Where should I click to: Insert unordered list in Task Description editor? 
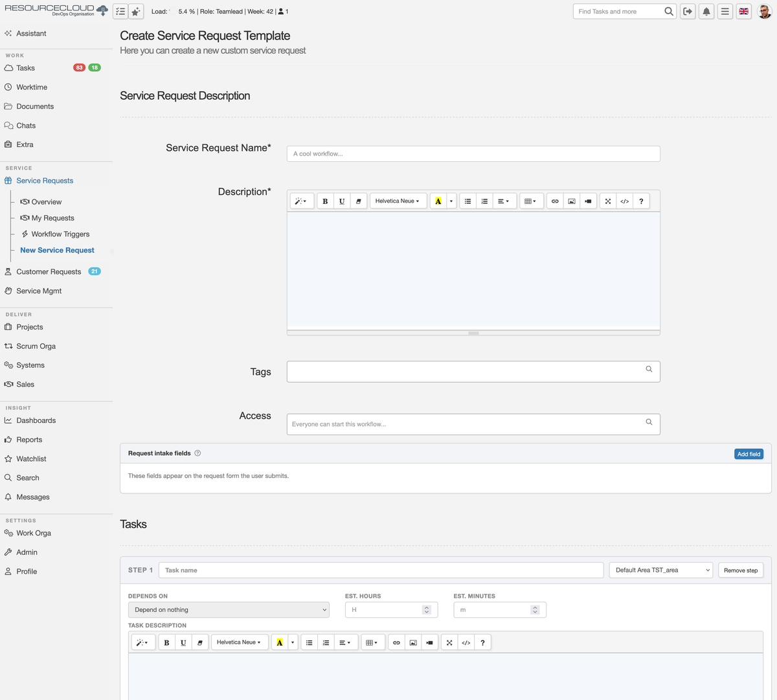[309, 642]
